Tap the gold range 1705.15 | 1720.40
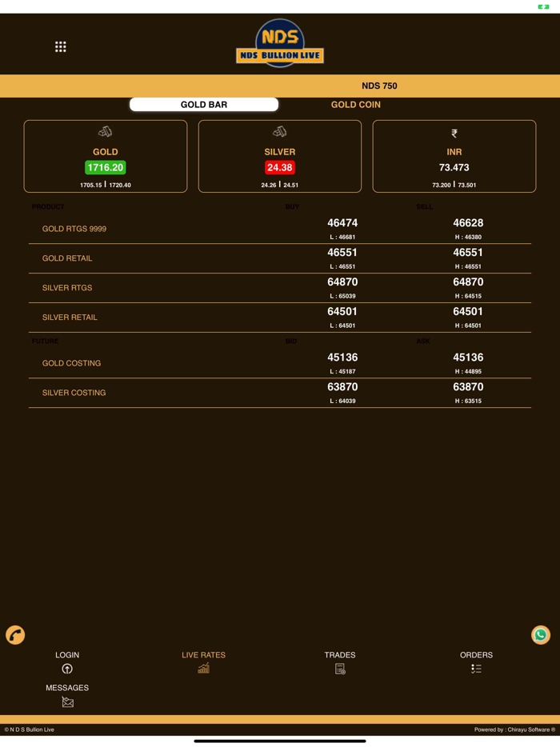 (106, 185)
